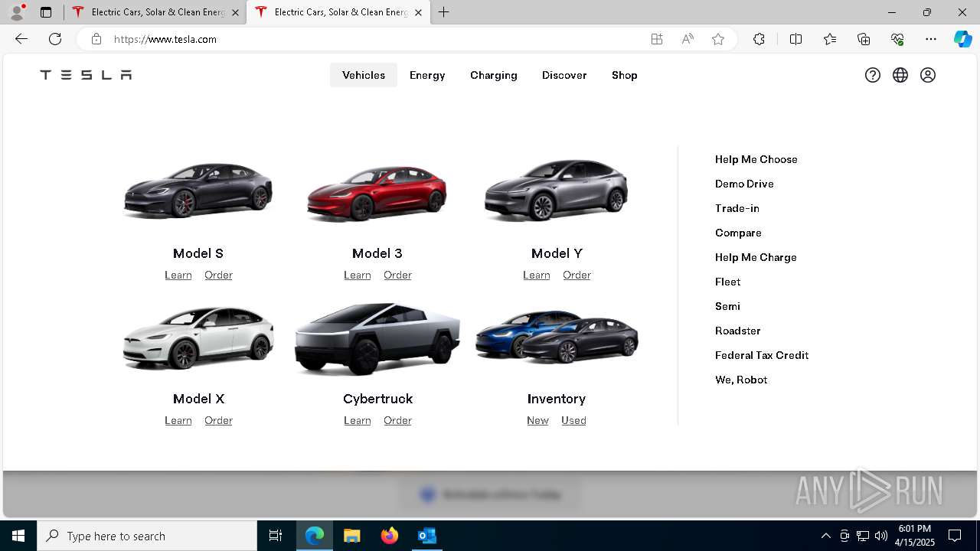This screenshot has width=980, height=551.
Task: Click Order under Model X
Action: pyautogui.click(x=218, y=420)
